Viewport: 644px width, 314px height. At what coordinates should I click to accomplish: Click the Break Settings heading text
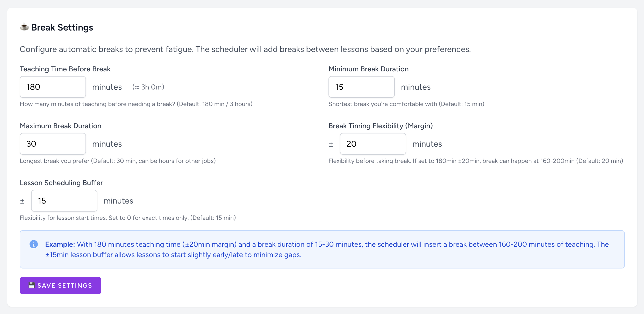click(x=62, y=27)
